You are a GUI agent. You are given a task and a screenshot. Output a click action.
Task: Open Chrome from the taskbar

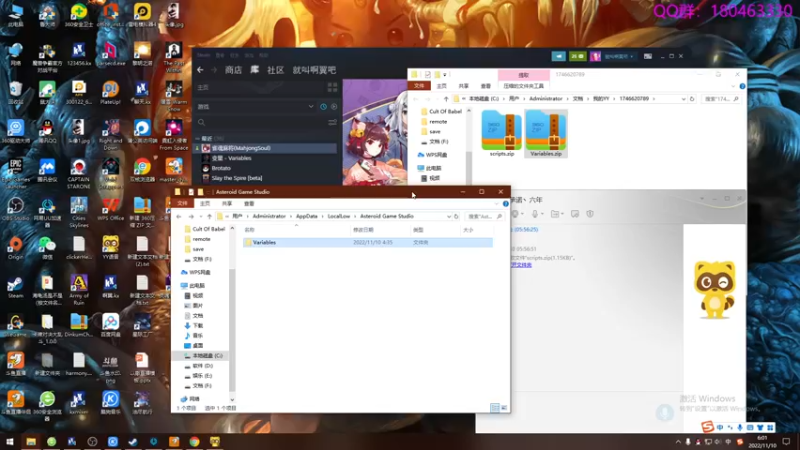(194, 442)
